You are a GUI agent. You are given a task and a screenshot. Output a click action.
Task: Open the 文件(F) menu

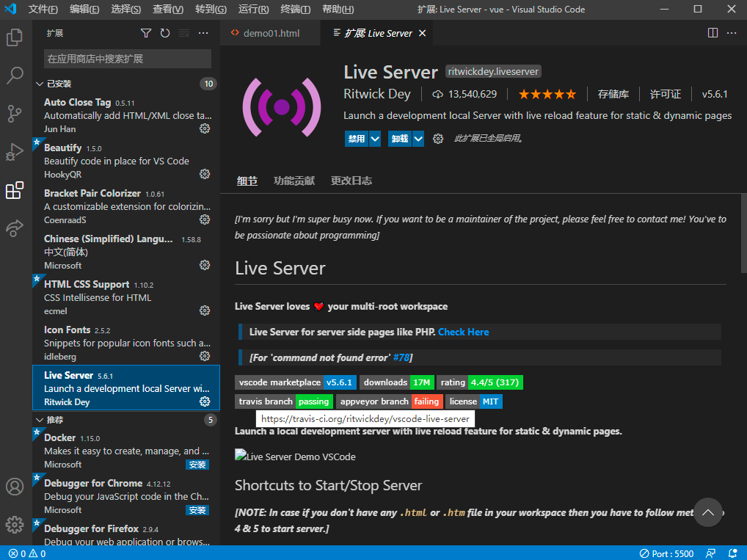click(x=43, y=9)
